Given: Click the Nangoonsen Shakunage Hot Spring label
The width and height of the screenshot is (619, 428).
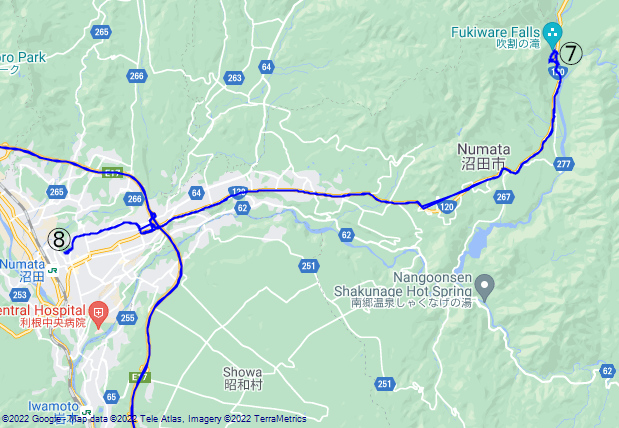Looking at the screenshot, I should (403, 290).
